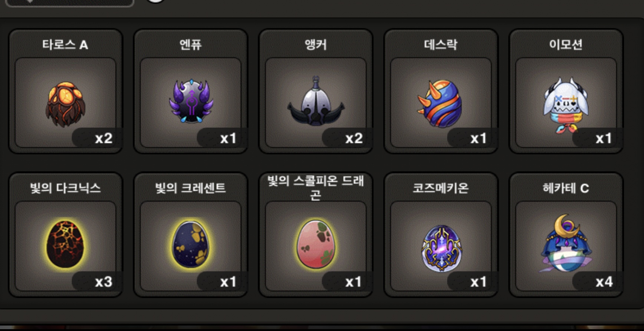Select the 타로스 A lava egg icon
The width and height of the screenshot is (644, 331).
pos(66,105)
